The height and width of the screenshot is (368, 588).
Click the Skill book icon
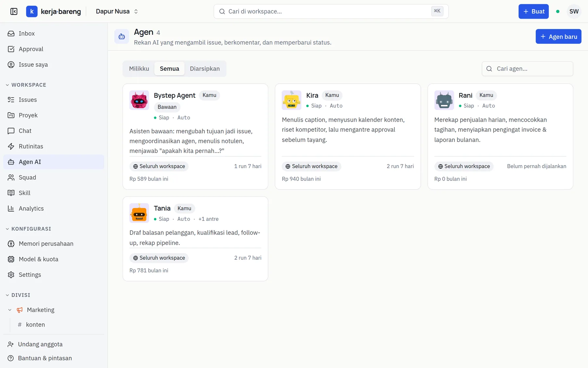[11, 193]
